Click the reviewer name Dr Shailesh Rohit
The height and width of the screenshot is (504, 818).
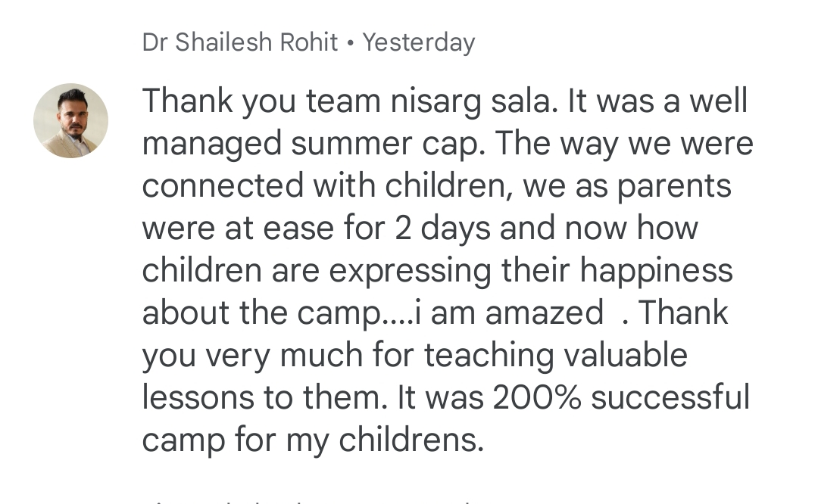[240, 42]
